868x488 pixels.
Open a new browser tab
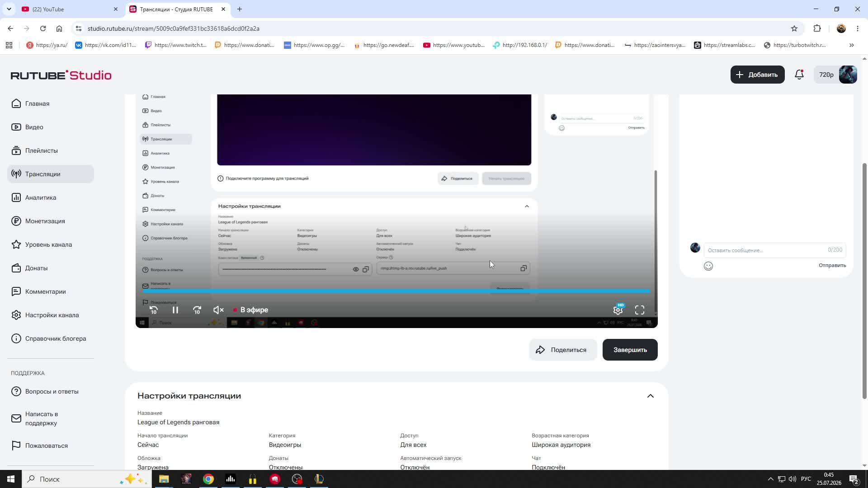(240, 9)
